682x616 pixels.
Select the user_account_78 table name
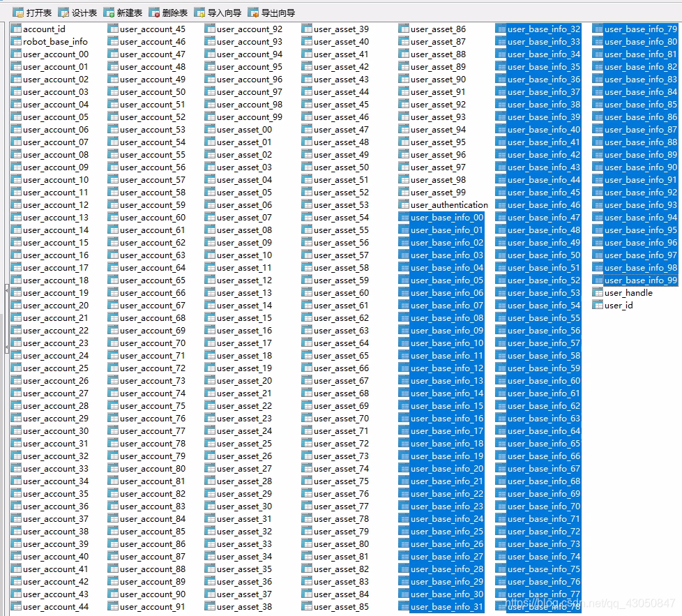click(153, 444)
